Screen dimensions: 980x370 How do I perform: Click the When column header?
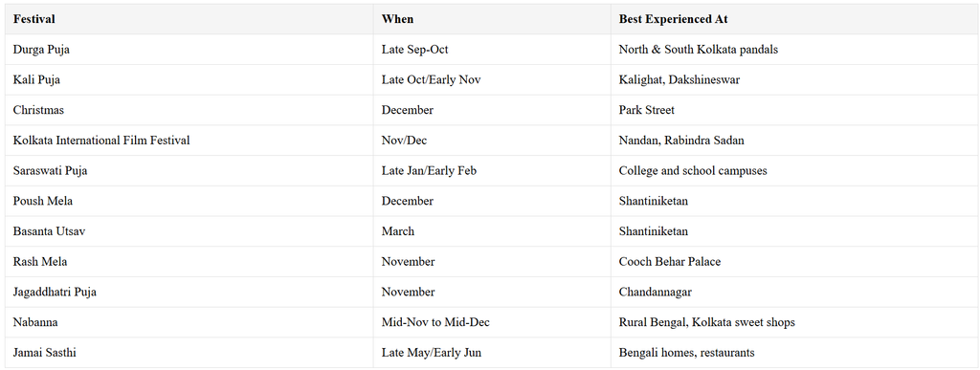click(492, 19)
